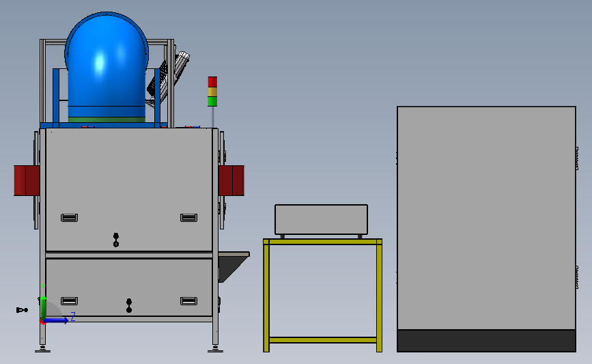The image size is (592, 364).
Task: Select the lower door panel of the machine
Action: click(x=129, y=288)
